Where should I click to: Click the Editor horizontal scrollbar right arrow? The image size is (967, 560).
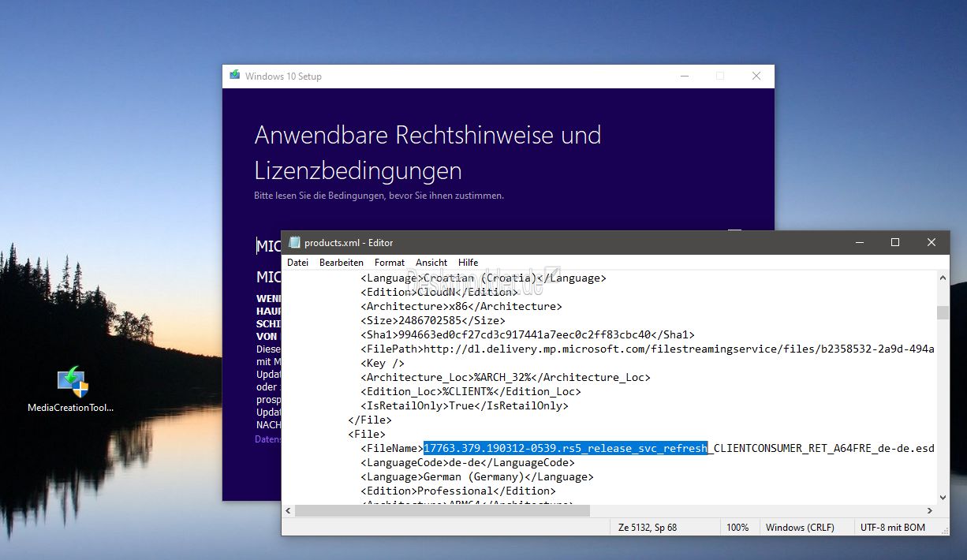point(929,510)
